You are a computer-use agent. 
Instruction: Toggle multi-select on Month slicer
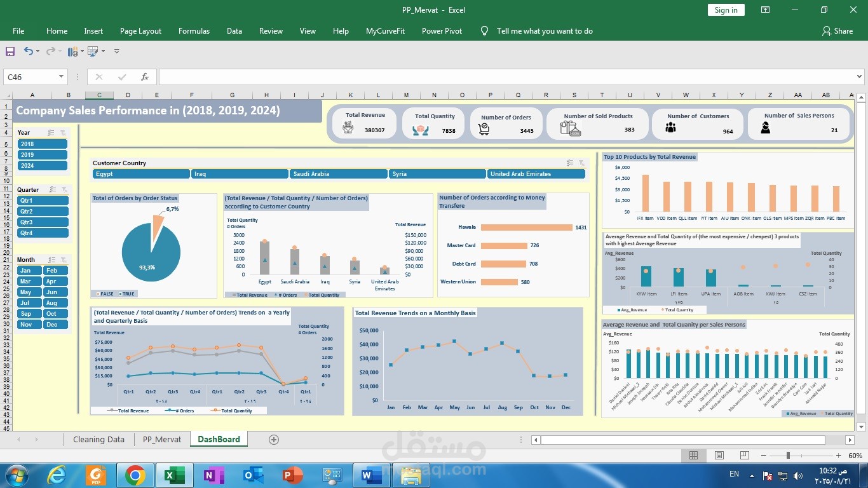(x=53, y=259)
